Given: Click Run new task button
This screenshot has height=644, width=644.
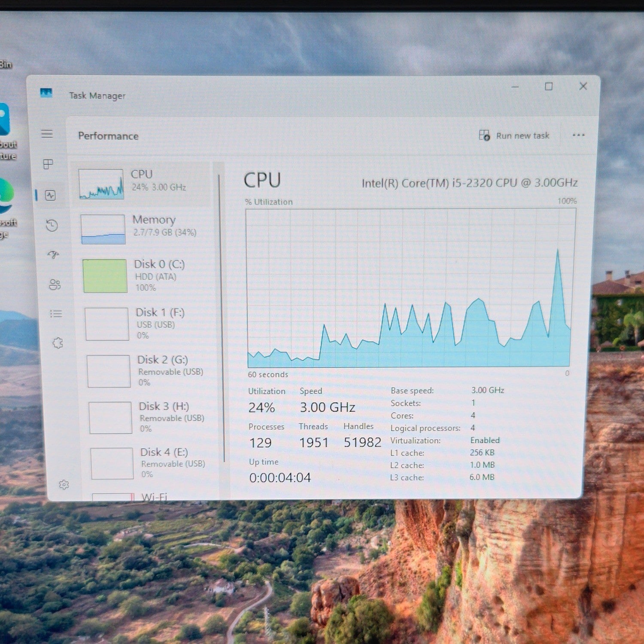Looking at the screenshot, I should pos(514,136).
